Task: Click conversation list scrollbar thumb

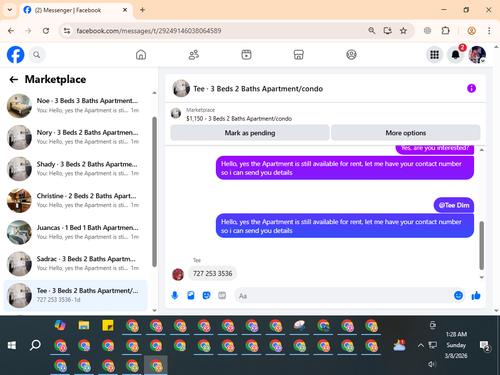Action: point(154,192)
